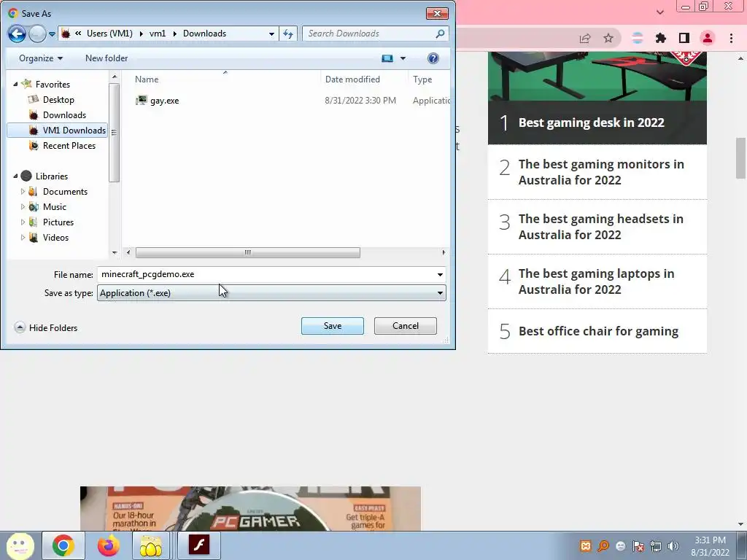Open the File name dropdown arrow
The image size is (747, 560).
click(x=440, y=274)
